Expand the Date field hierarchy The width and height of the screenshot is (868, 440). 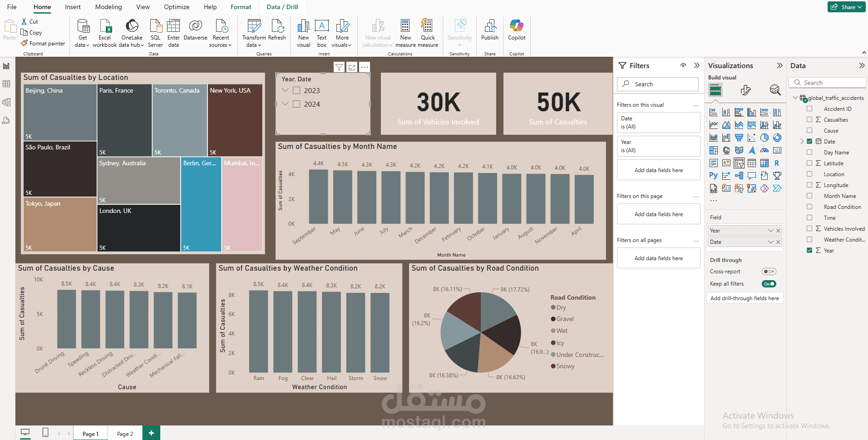802,141
